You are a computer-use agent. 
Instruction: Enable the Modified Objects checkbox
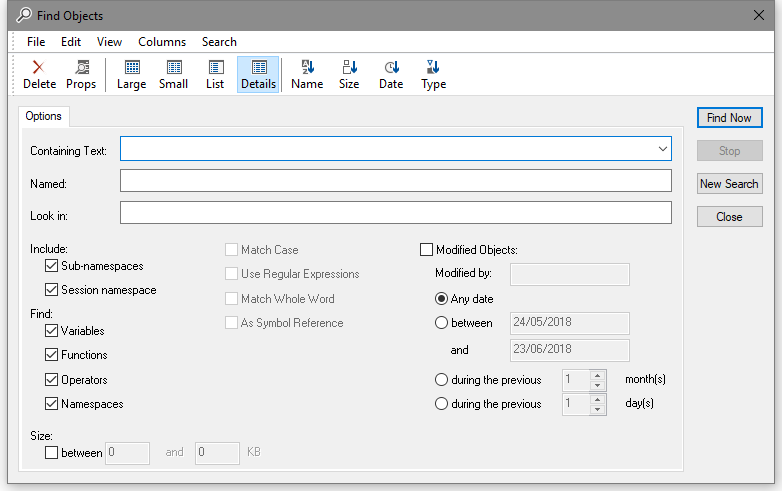[427, 250]
